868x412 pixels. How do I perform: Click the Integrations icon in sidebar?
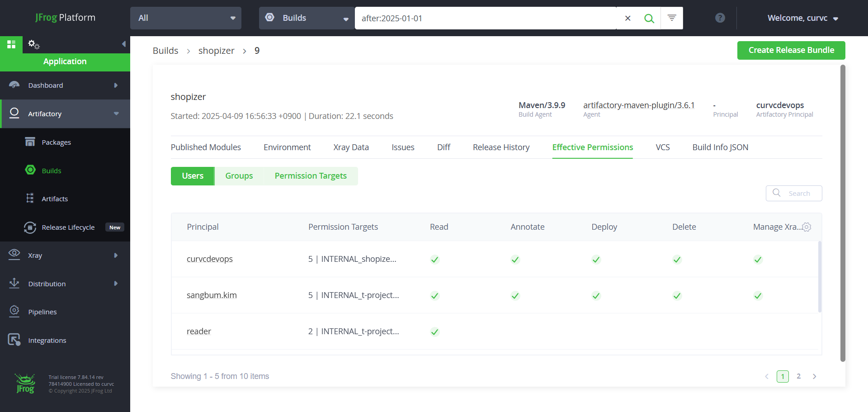tap(14, 340)
